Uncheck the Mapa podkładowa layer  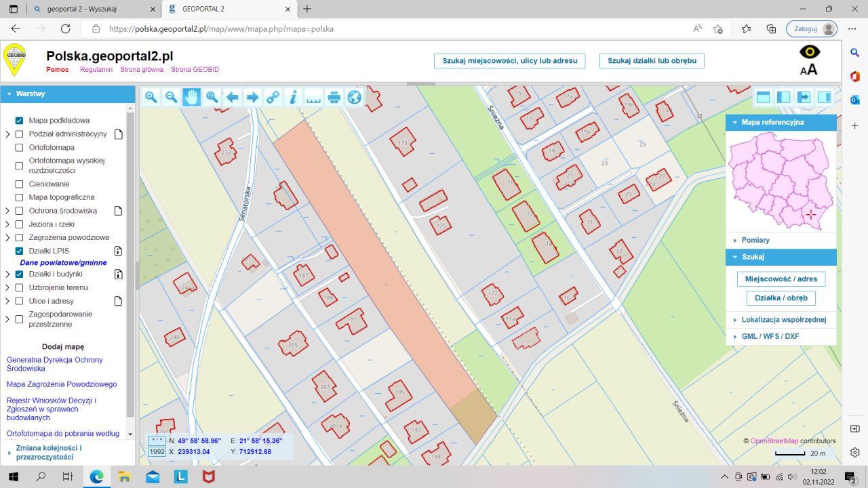click(19, 120)
